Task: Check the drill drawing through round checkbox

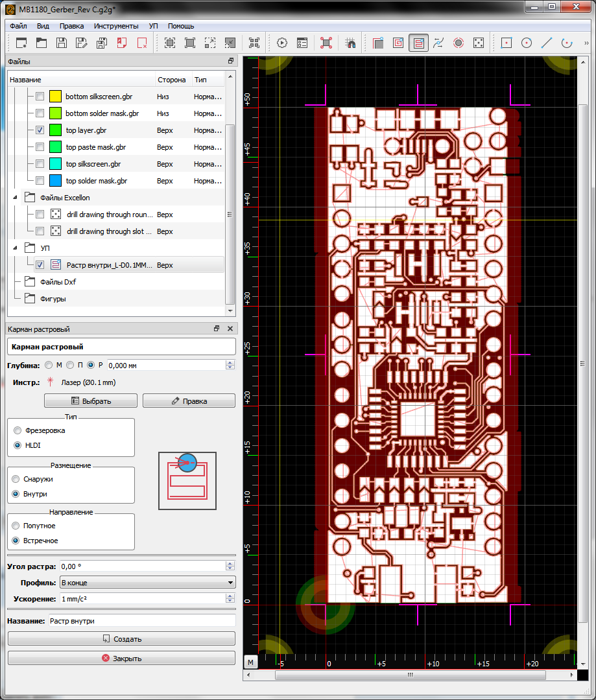Action: (40, 215)
